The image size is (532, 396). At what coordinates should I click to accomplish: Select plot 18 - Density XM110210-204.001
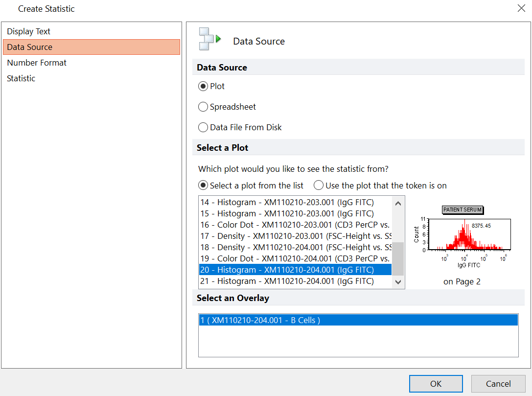(295, 247)
